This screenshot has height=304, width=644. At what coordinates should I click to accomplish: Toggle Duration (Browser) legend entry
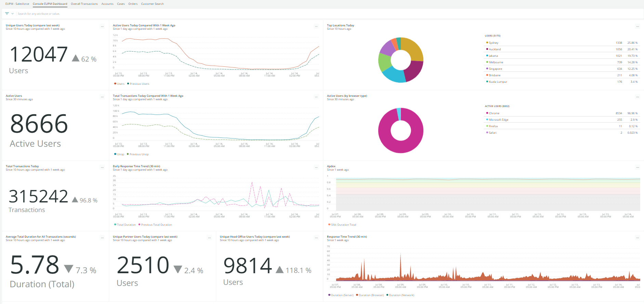coord(370,295)
